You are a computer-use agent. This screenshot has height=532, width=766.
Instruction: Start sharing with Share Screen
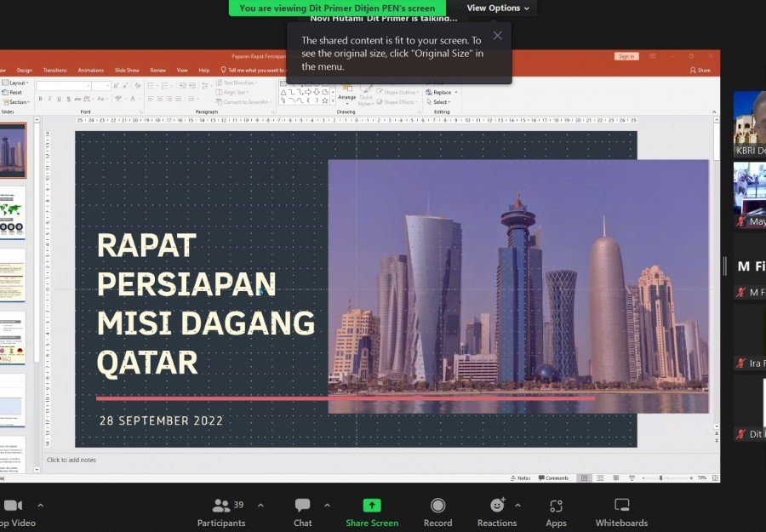click(x=372, y=512)
